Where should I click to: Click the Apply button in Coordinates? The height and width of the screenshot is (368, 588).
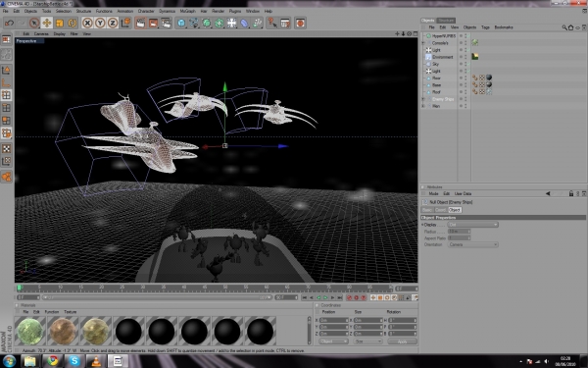pos(402,342)
